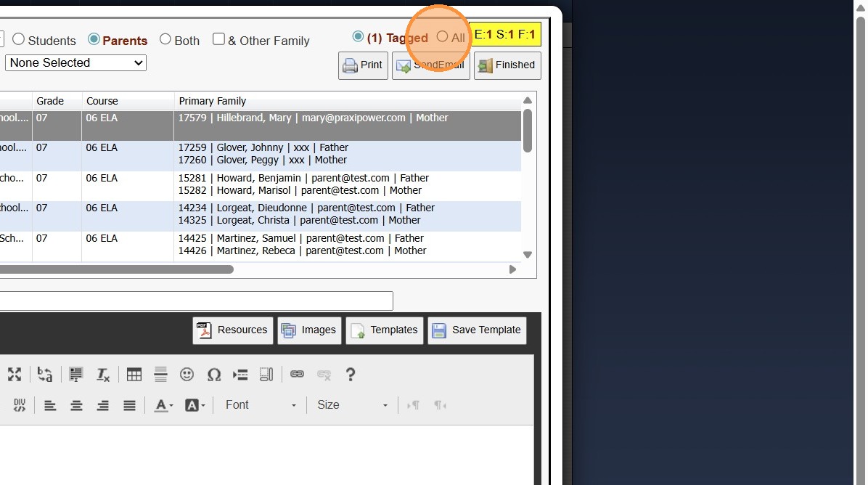
Task: Click the table's vertical scrollbar up arrow
Action: point(528,100)
